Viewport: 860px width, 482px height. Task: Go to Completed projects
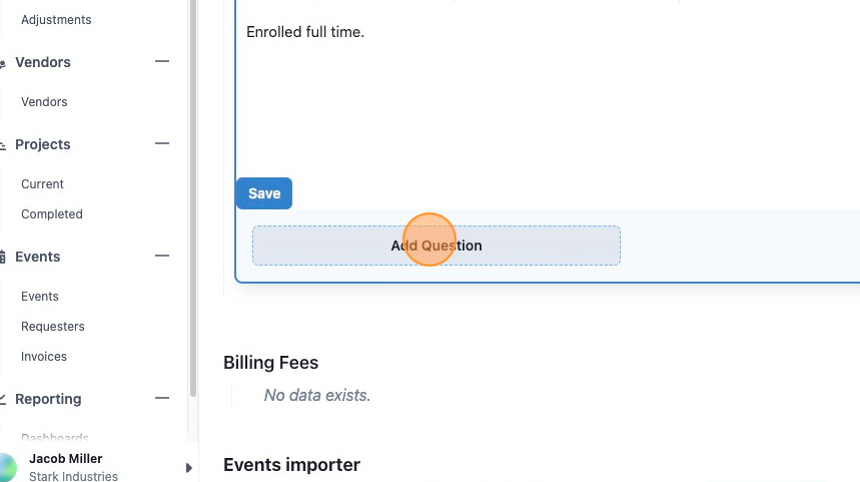pos(52,214)
